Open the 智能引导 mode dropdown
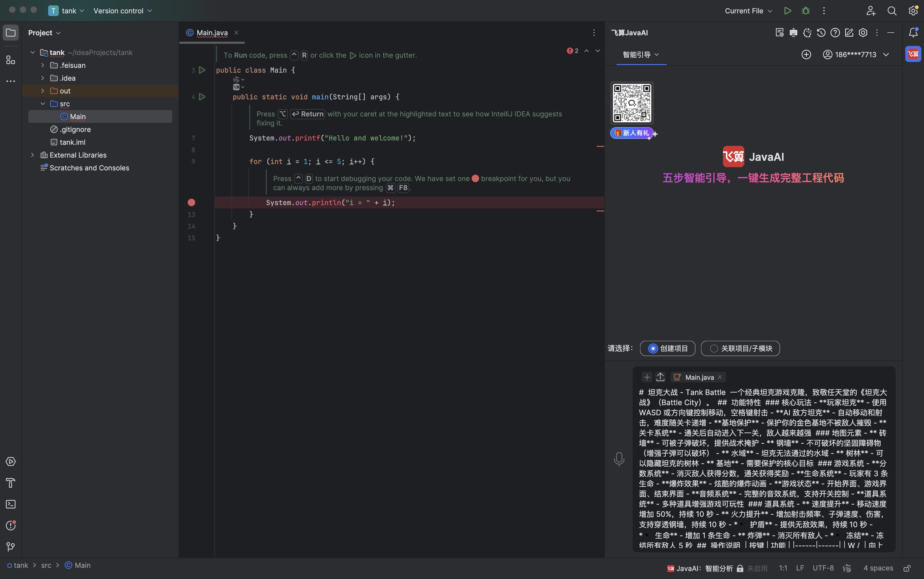Viewport: 924px width, 579px height. (641, 54)
